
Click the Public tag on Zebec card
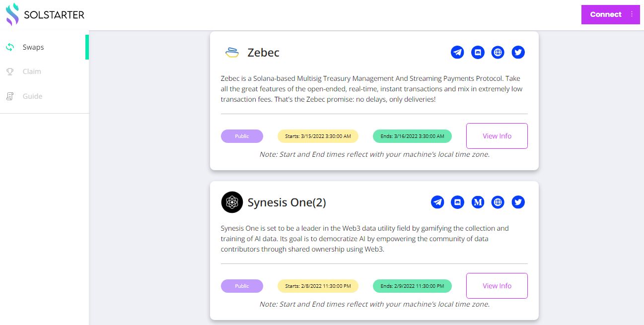(x=242, y=136)
